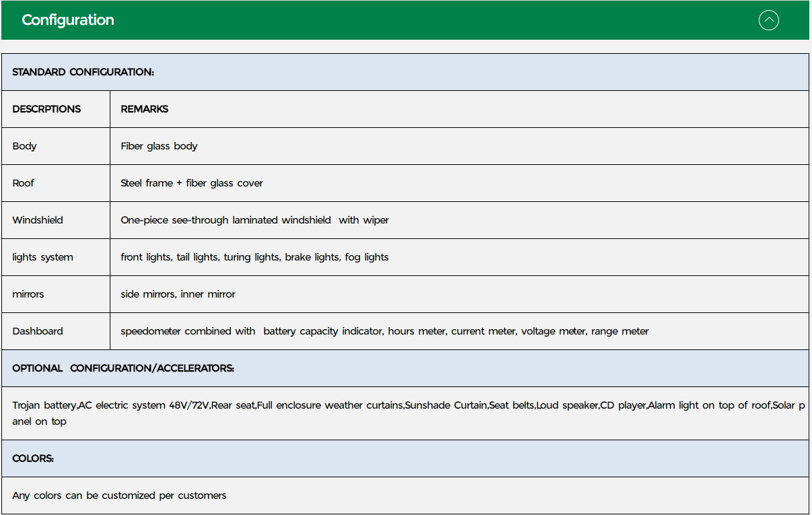Select the Windshield row label
Image resolution: width=812 pixels, height=515 pixels.
[x=38, y=220]
